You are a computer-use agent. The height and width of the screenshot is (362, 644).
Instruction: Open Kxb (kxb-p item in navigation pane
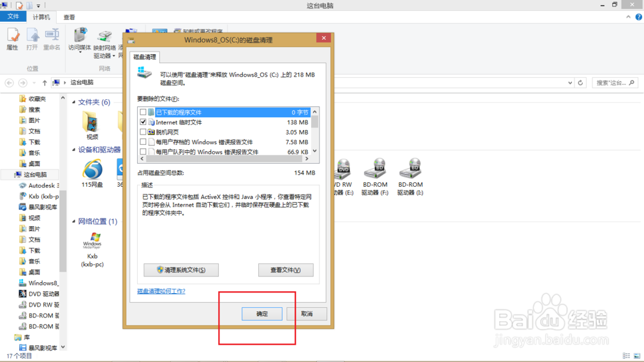click(x=39, y=196)
